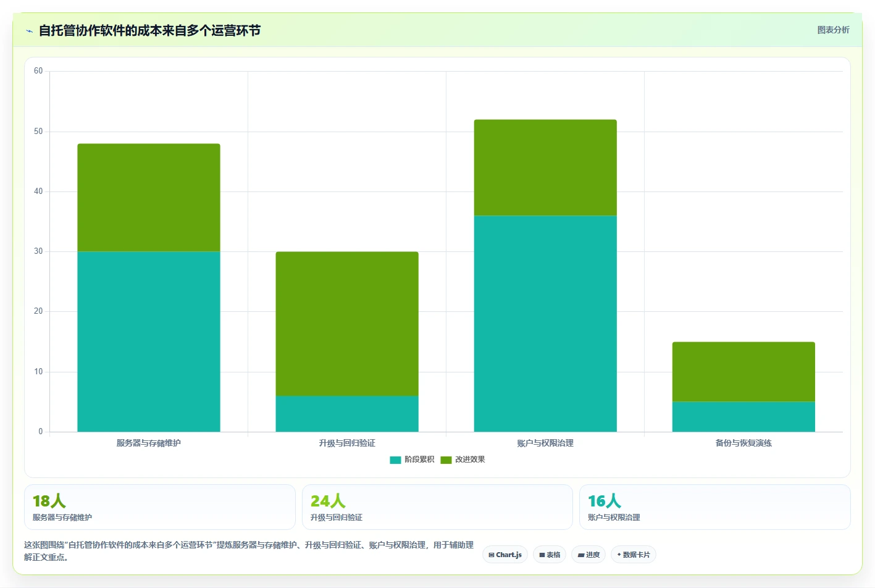
Task: Click the x-axis label 服务器与存储维护
Action: (149, 443)
